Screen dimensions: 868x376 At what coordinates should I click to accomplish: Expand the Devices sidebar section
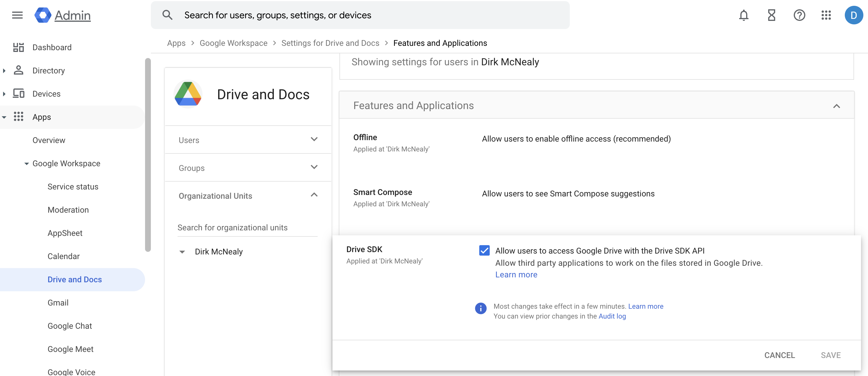[4, 94]
